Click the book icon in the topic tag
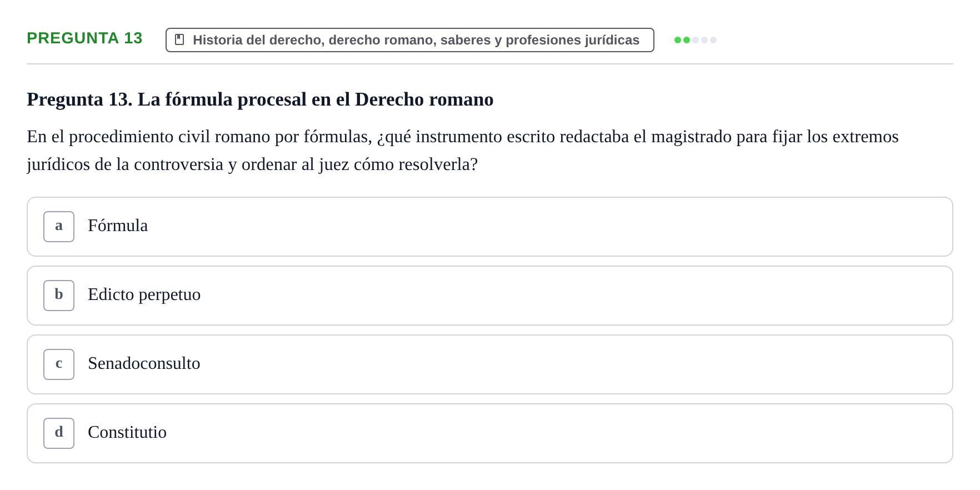The image size is (980, 490). coord(179,39)
